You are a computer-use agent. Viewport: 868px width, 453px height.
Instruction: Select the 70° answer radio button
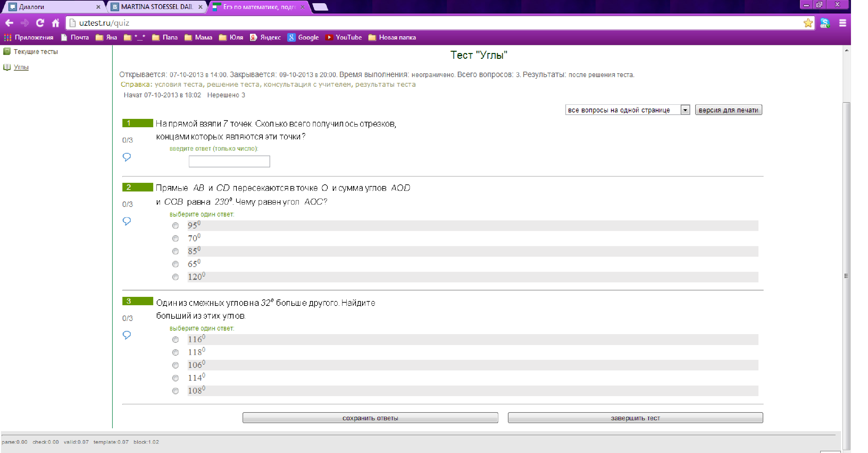(x=175, y=239)
